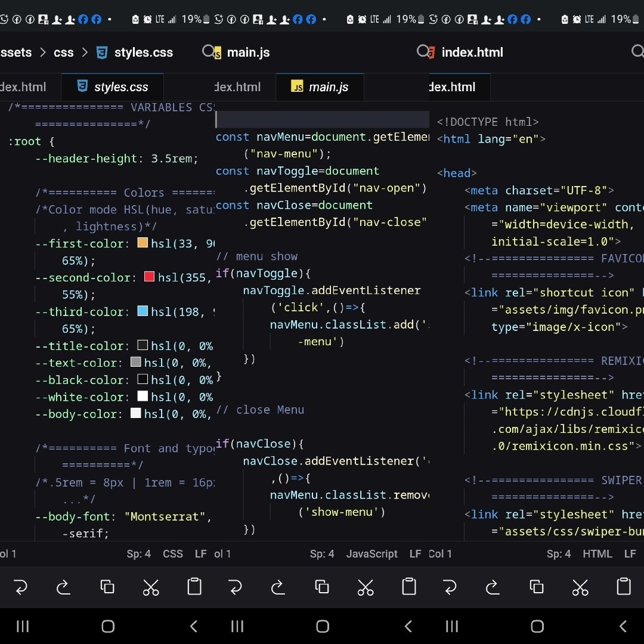Image resolution: width=644 pixels, height=644 pixels.
Task: Tap Cut scissors below the styles.css editor
Action: [x=151, y=587]
